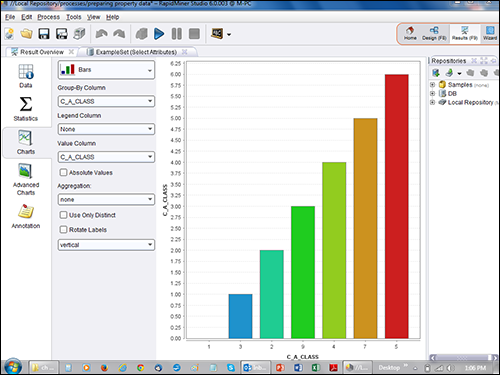This screenshot has width=500, height=375.
Task: Enable the Absolute Values checkbox
Action: tap(63, 172)
